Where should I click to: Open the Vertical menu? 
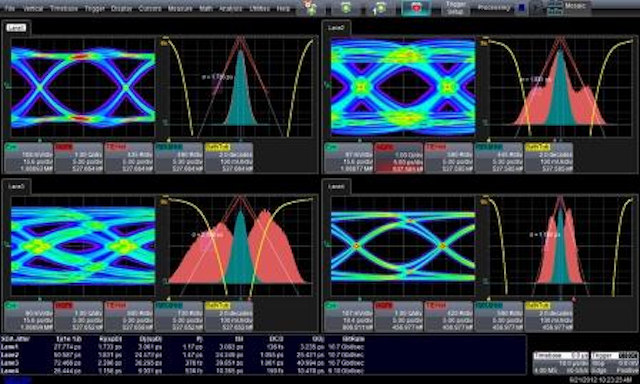point(33,9)
